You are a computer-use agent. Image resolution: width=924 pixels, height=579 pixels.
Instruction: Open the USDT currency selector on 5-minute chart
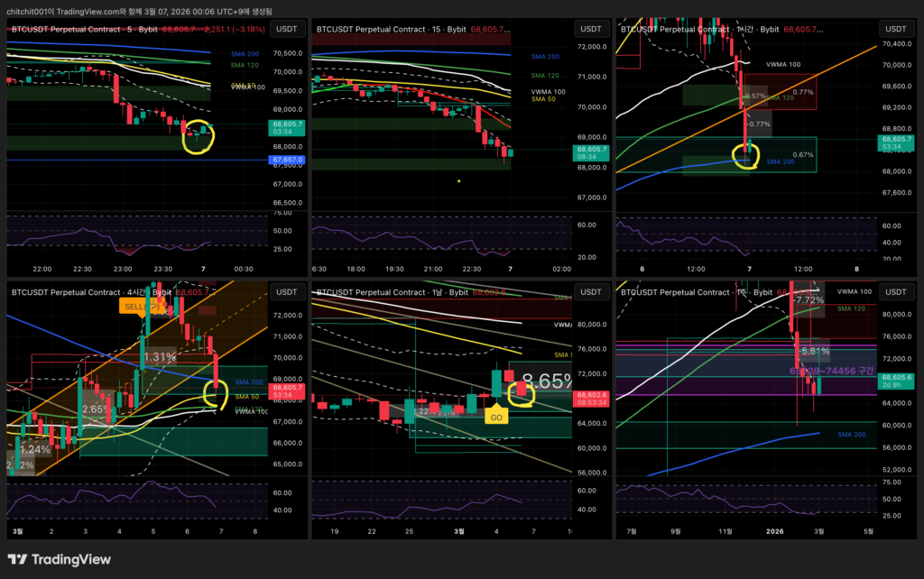pos(287,29)
